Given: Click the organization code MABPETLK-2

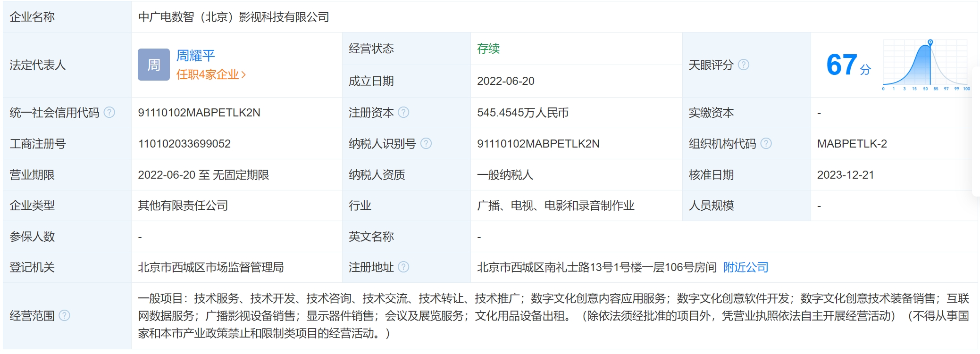Looking at the screenshot, I should 852,144.
